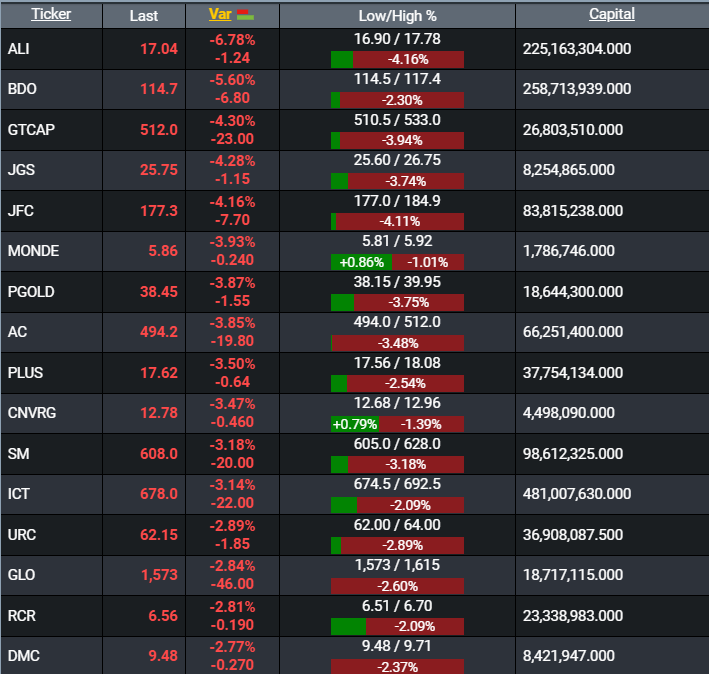Click AC low/high values 494.0 / 512.0
Viewport: 709px width, 674px height.
point(397,321)
